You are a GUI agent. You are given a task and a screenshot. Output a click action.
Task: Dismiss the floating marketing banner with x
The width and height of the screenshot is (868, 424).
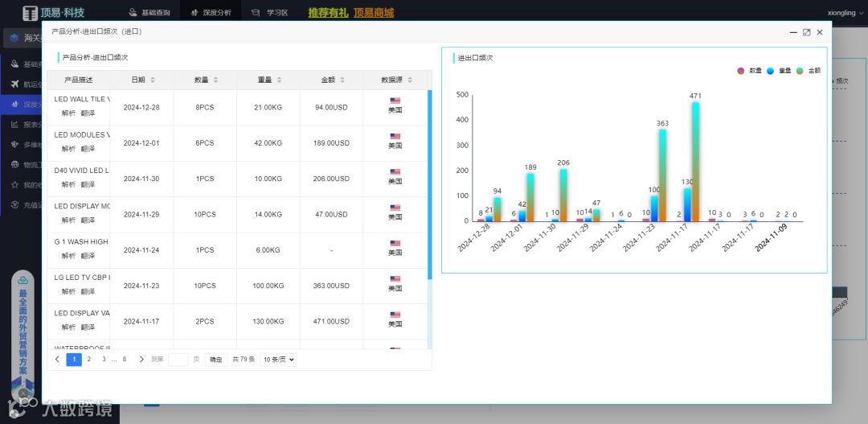click(x=23, y=394)
